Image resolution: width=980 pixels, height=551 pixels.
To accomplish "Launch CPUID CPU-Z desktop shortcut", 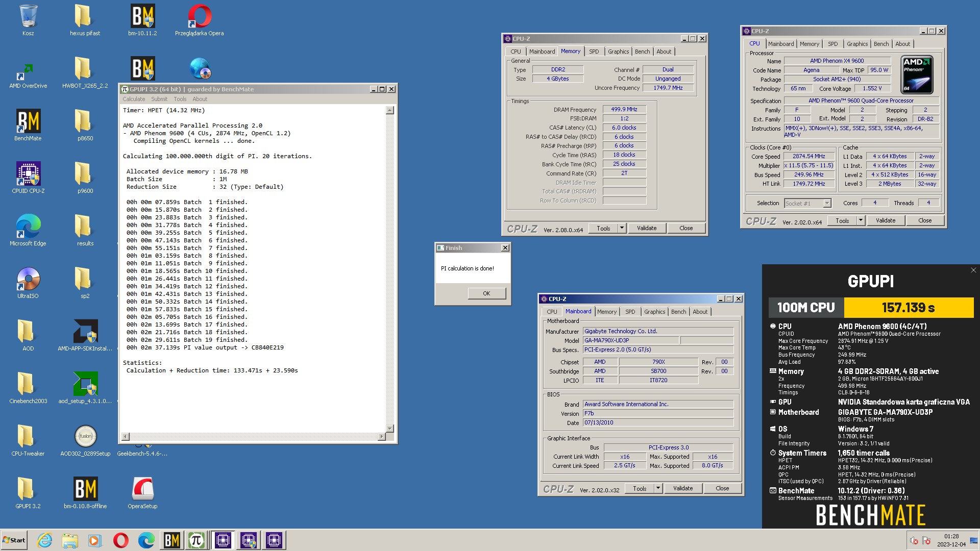I will 28,178.
